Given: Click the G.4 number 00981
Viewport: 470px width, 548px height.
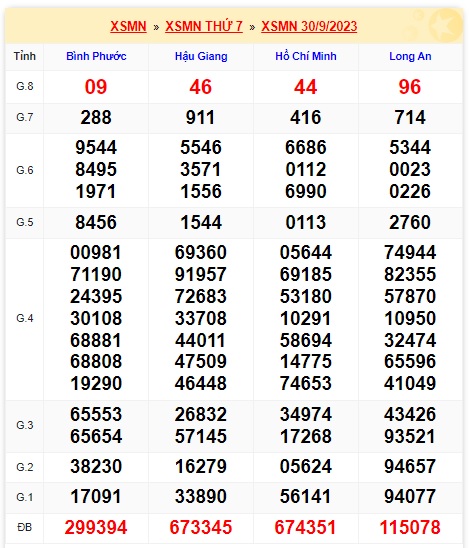Looking at the screenshot, I should click(96, 252).
